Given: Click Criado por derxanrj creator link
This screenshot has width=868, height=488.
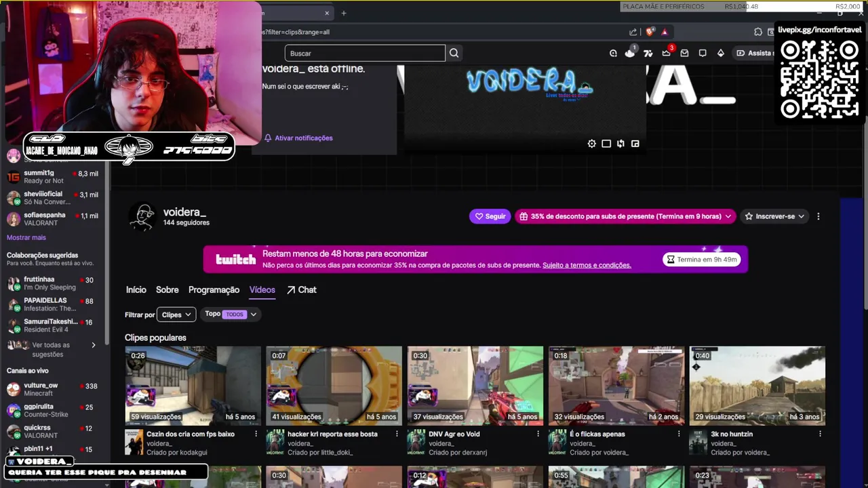Looking at the screenshot, I should [458, 452].
